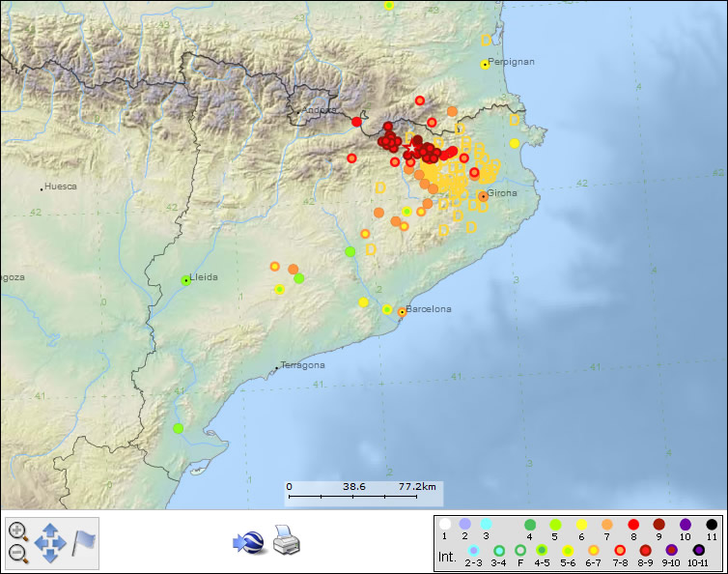Click intensity 10 purple legend swatch
Image resolution: width=728 pixels, height=574 pixels.
pyautogui.click(x=686, y=525)
